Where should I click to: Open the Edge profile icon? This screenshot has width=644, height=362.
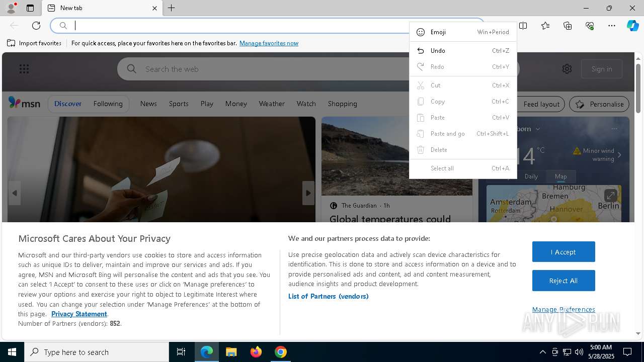11,8
